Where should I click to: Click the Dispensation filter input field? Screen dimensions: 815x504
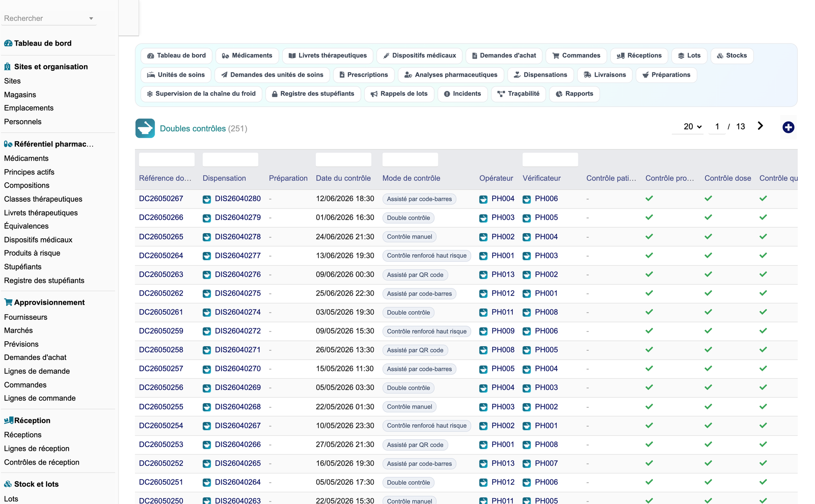(x=230, y=159)
